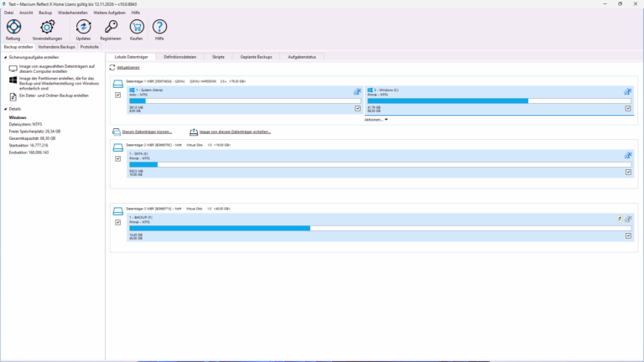Screen dimensions: 644x362
Task: Switch to the Aufgabenstatus tab
Action: coord(302,57)
